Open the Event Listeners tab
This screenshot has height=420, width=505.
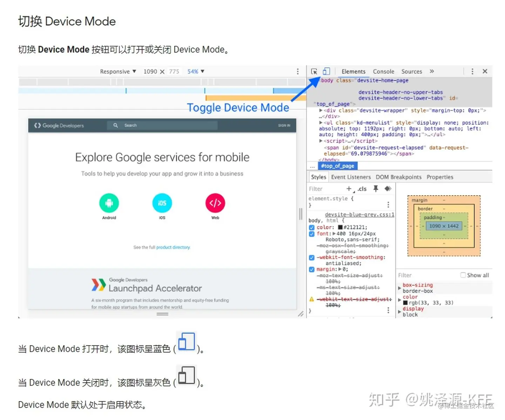click(x=351, y=177)
